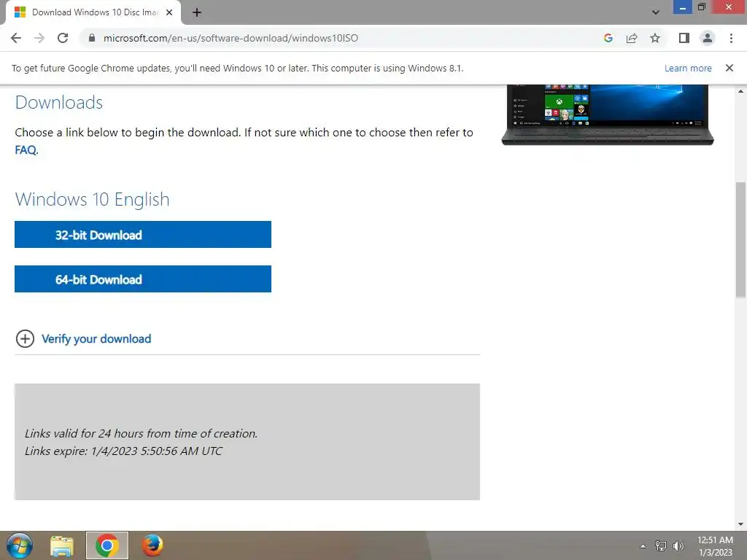Expand Verify your download section
747x560 pixels.
point(25,338)
